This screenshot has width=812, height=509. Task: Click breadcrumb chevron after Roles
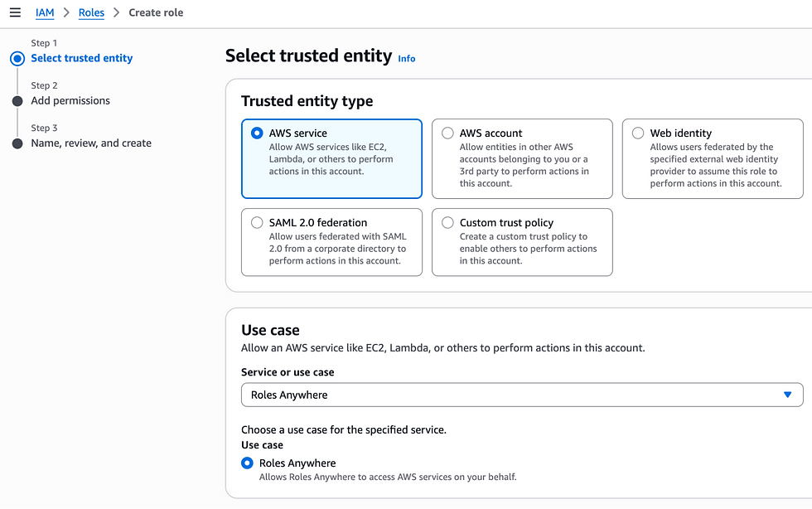(117, 12)
